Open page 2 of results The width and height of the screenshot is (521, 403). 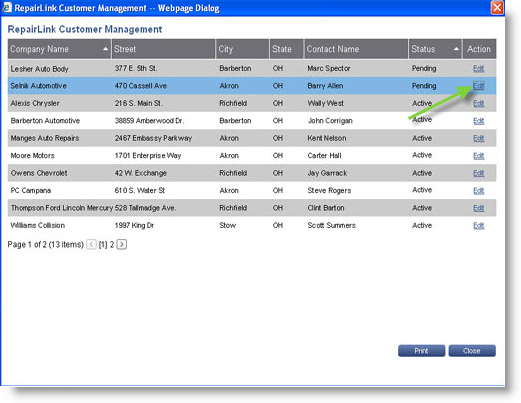pyautogui.click(x=112, y=244)
